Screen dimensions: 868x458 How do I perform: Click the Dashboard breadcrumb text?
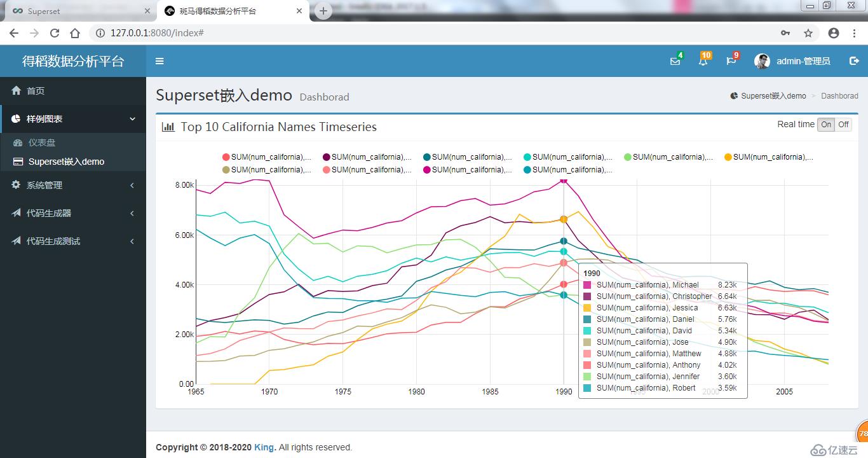pos(839,96)
